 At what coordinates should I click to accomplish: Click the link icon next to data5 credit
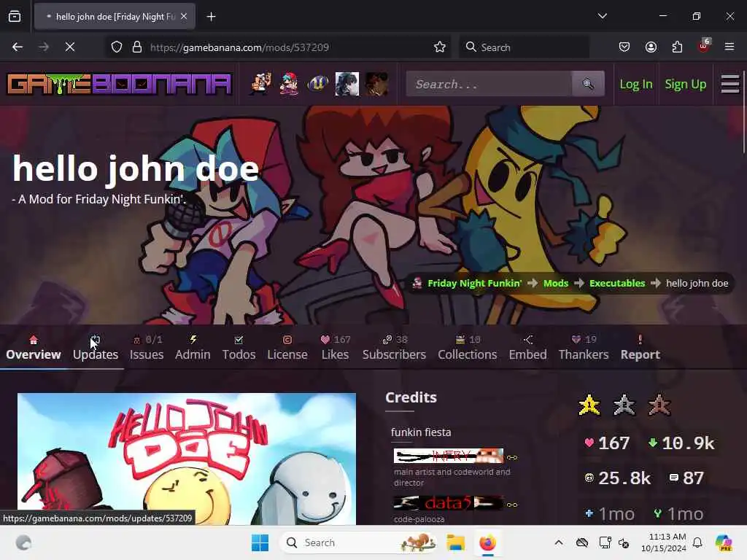[x=512, y=505]
